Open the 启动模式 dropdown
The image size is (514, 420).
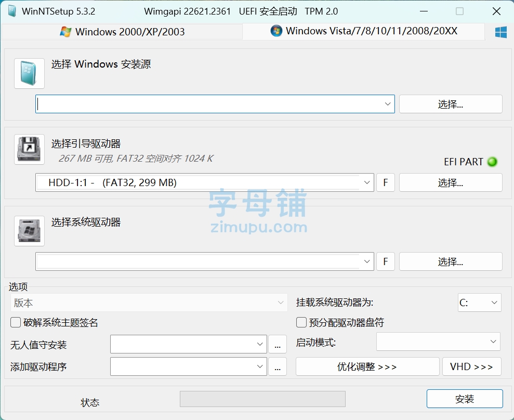tap(438, 342)
